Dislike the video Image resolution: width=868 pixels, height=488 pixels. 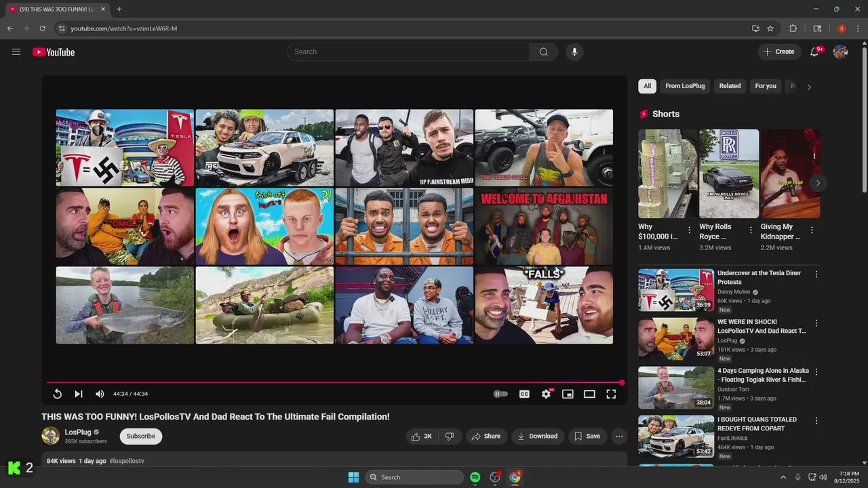tap(449, 436)
